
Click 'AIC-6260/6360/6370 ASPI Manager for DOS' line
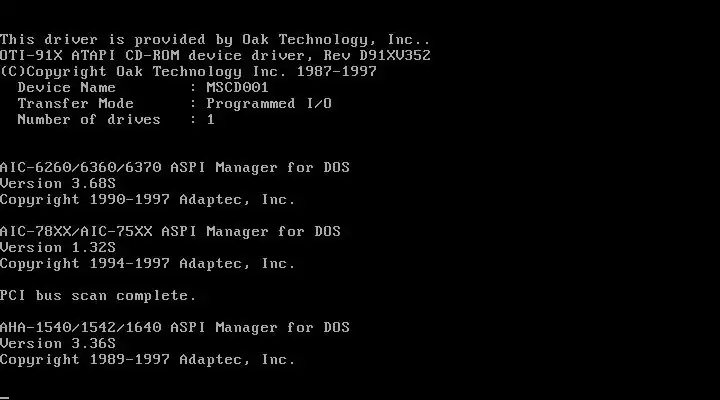(x=175, y=168)
